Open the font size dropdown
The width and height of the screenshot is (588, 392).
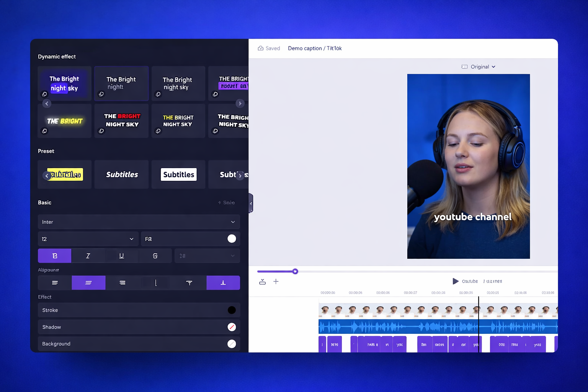(88, 239)
